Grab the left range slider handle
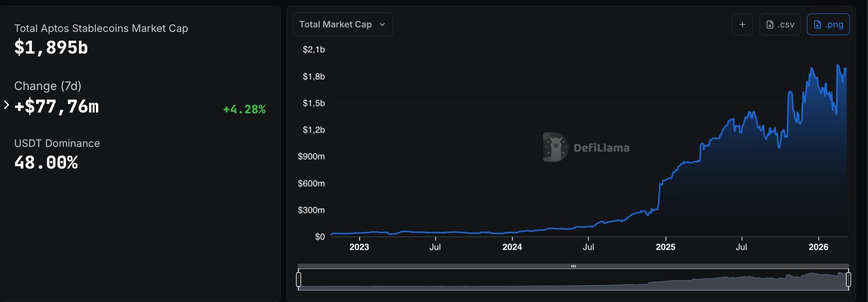 point(298,279)
